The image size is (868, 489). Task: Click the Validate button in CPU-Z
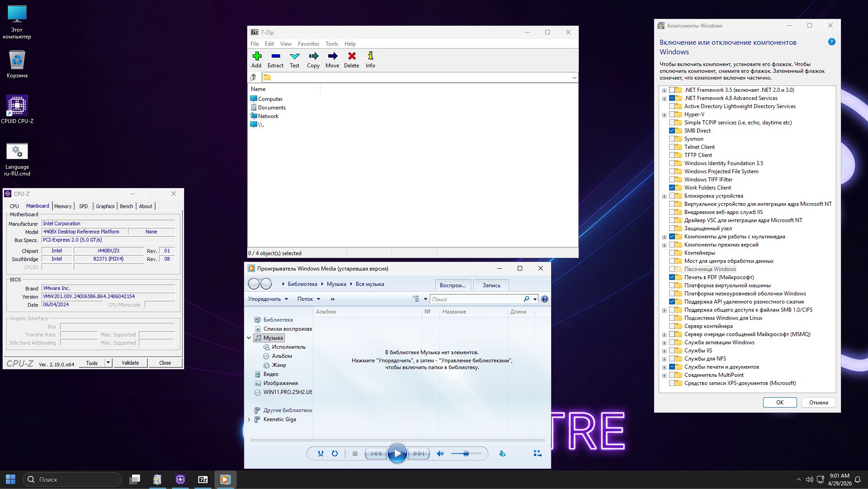[130, 363]
